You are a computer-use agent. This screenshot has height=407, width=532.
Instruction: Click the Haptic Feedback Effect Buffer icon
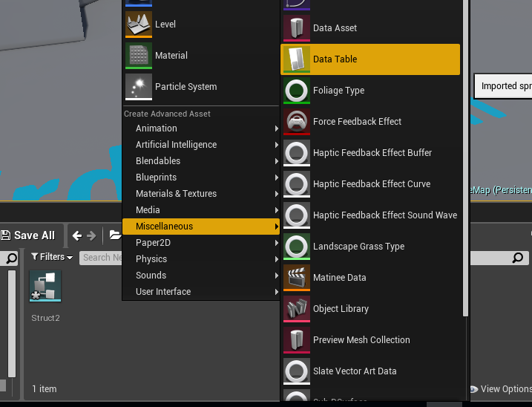click(297, 153)
